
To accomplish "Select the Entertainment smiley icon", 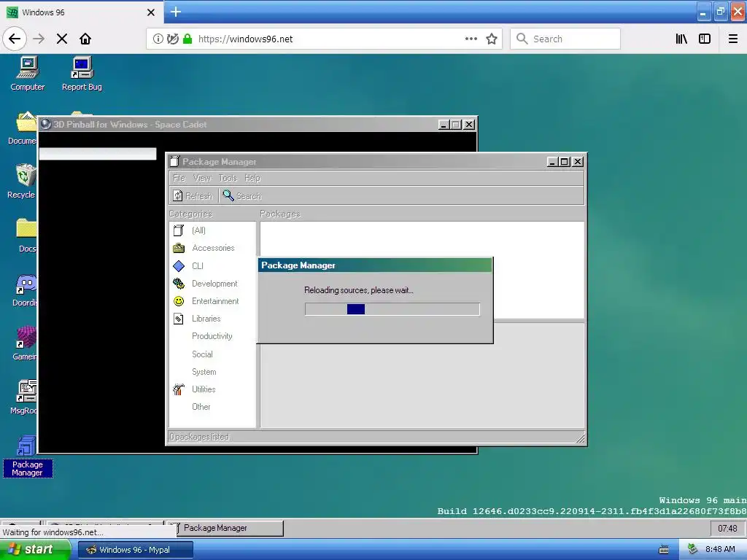I will pos(179,301).
